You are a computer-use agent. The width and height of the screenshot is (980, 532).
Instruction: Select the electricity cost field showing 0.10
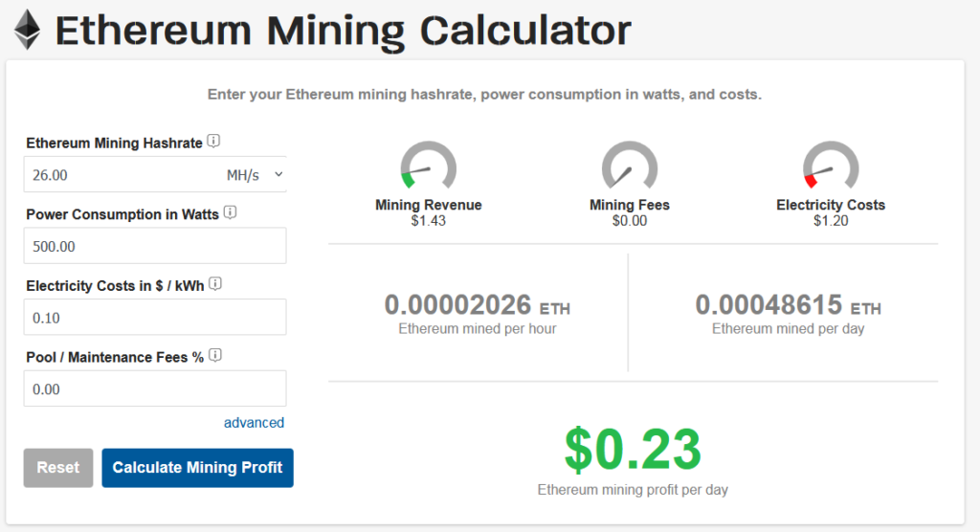[155, 318]
